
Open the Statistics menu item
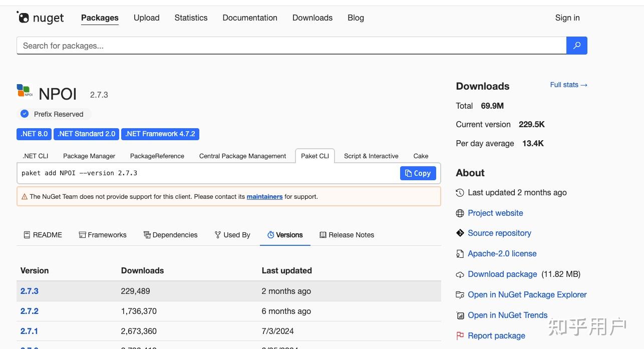click(x=191, y=18)
